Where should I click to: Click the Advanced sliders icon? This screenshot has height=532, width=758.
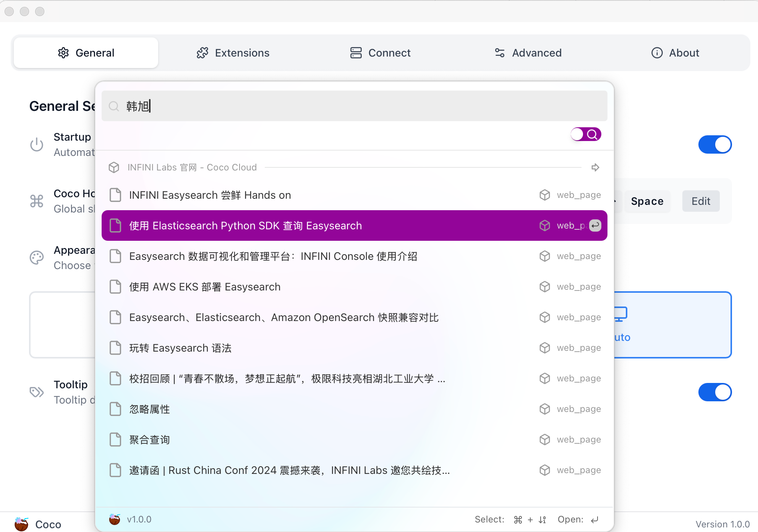click(500, 53)
